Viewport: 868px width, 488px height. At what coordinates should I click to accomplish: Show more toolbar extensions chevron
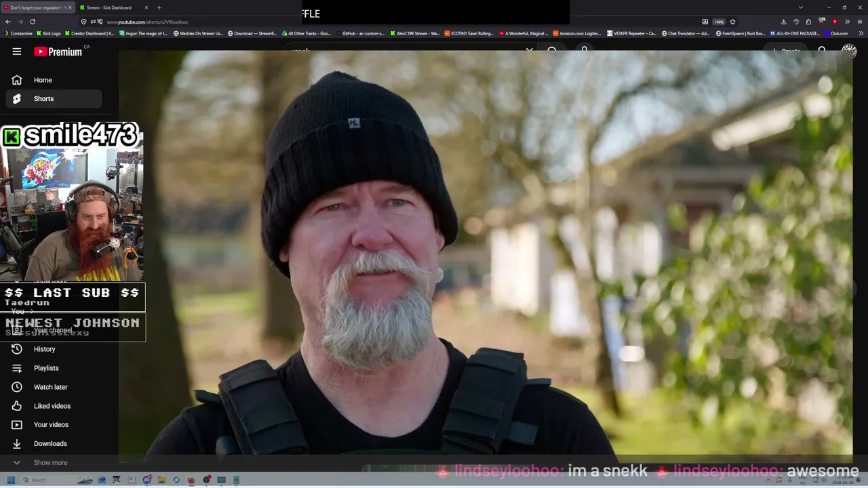(x=847, y=22)
